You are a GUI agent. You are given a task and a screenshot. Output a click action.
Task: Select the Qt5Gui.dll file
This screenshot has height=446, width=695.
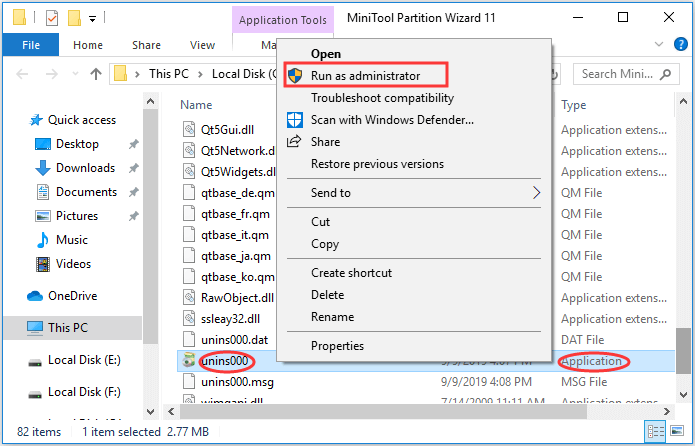pyautogui.click(x=218, y=129)
